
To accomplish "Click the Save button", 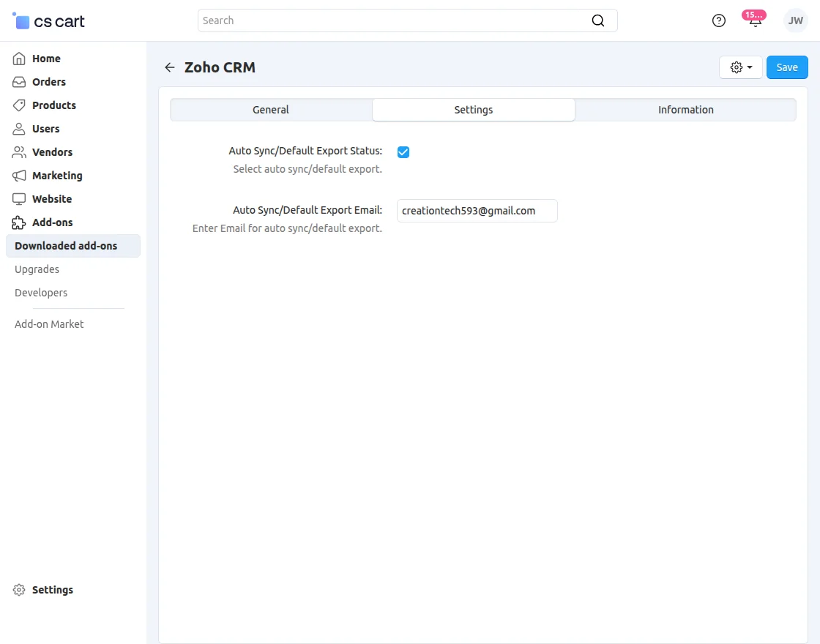I will [x=787, y=67].
